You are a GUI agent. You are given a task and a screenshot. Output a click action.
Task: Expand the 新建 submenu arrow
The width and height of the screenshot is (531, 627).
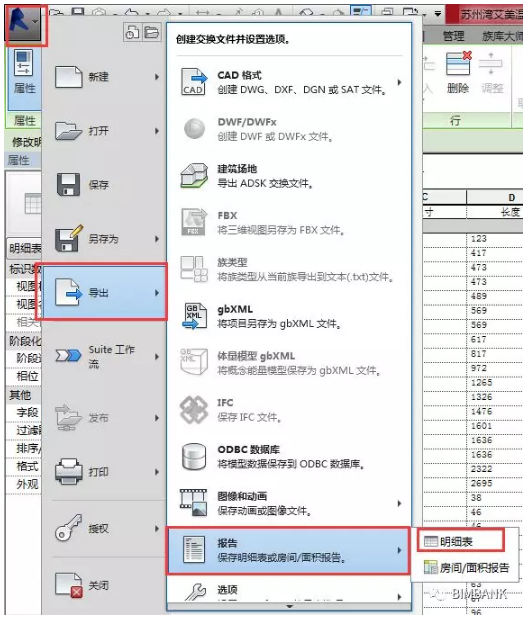(x=157, y=77)
